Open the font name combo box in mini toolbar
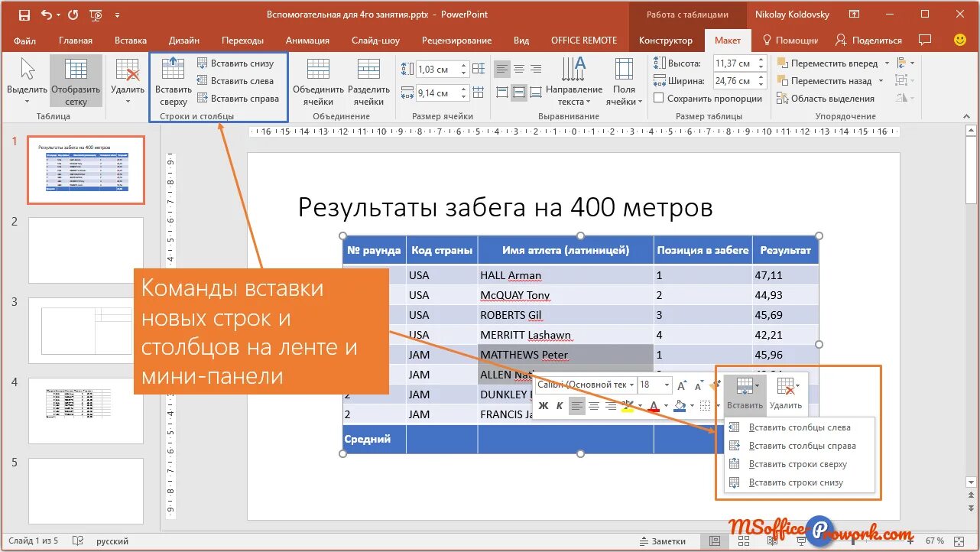Screen dimensions: 980x552 (586, 385)
